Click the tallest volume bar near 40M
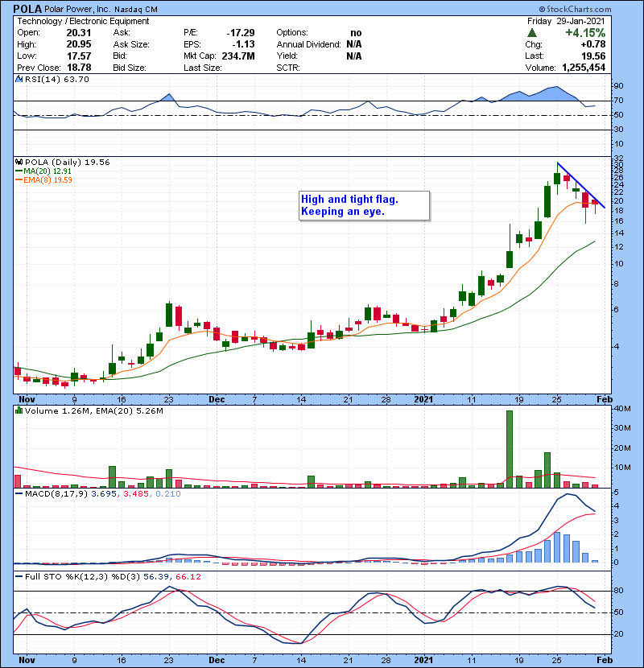The width and height of the screenshot is (644, 668). [x=510, y=448]
